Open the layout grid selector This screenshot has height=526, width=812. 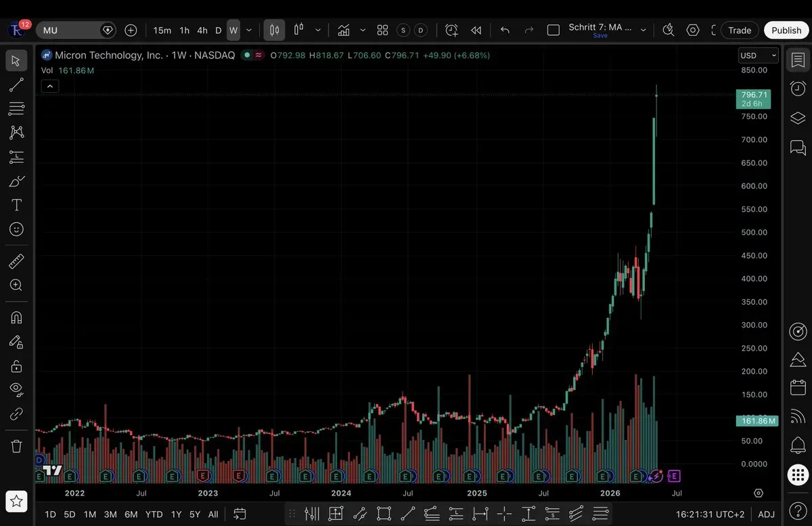click(382, 30)
